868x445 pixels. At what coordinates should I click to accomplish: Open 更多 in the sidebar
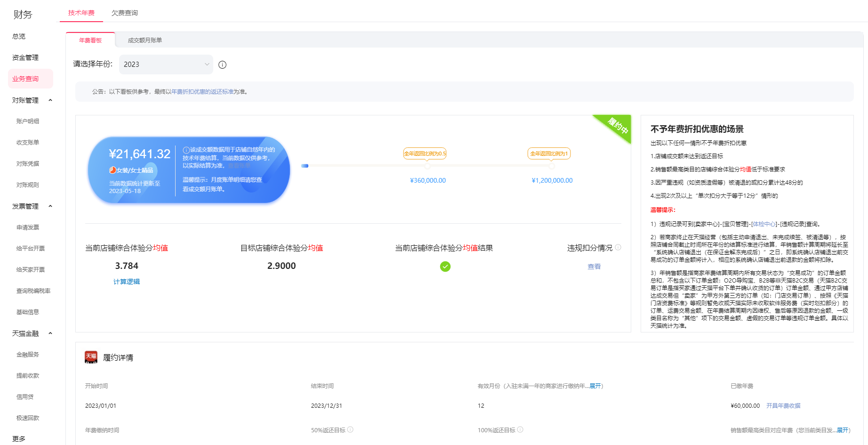pos(19,438)
